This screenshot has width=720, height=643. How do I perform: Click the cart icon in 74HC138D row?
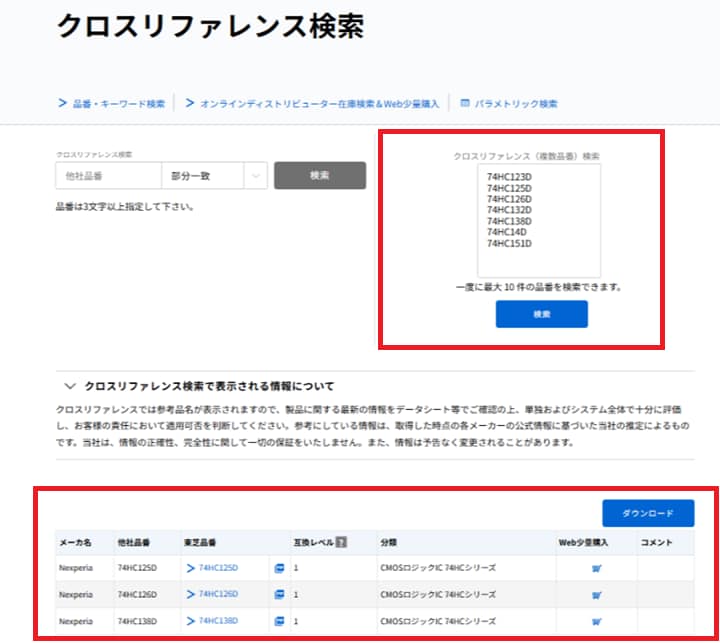pyautogui.click(x=596, y=622)
